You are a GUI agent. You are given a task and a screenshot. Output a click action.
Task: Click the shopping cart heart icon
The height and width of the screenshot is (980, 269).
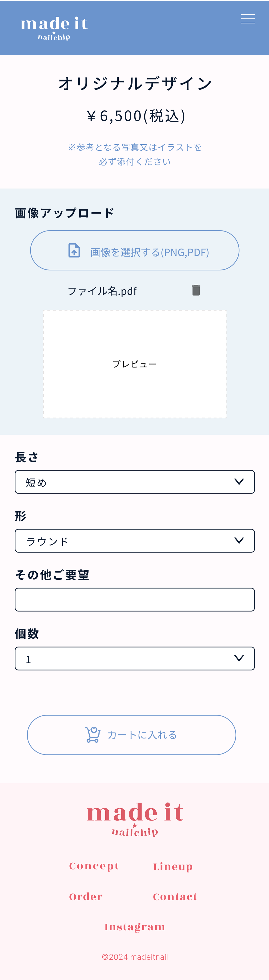pyautogui.click(x=93, y=735)
